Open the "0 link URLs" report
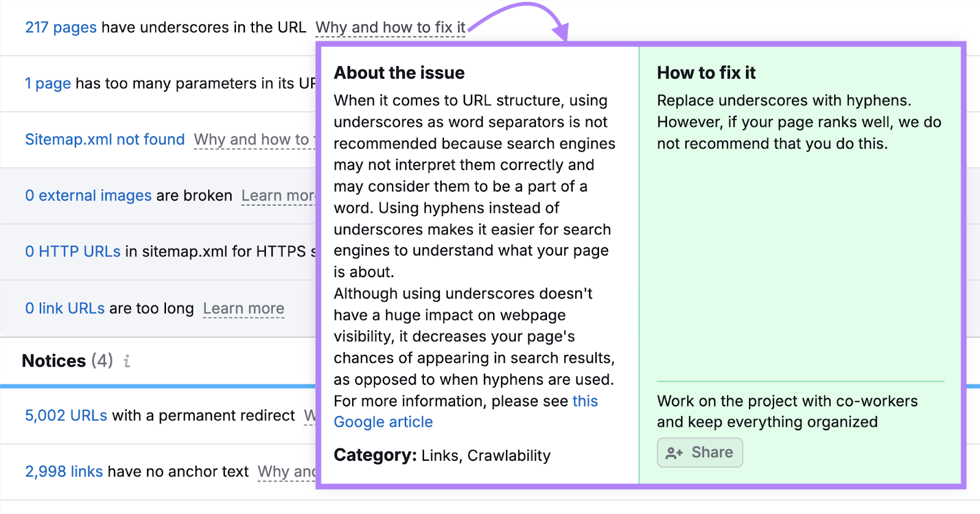The height and width of the screenshot is (514, 980). point(64,308)
